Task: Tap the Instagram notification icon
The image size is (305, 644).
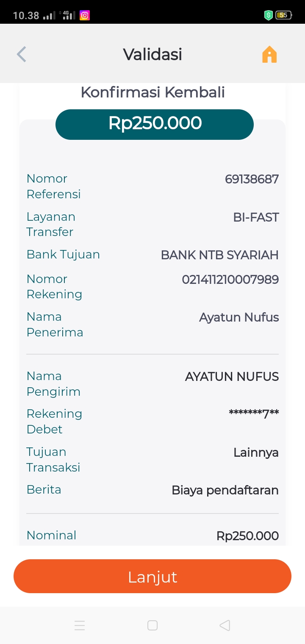Action: click(x=85, y=16)
